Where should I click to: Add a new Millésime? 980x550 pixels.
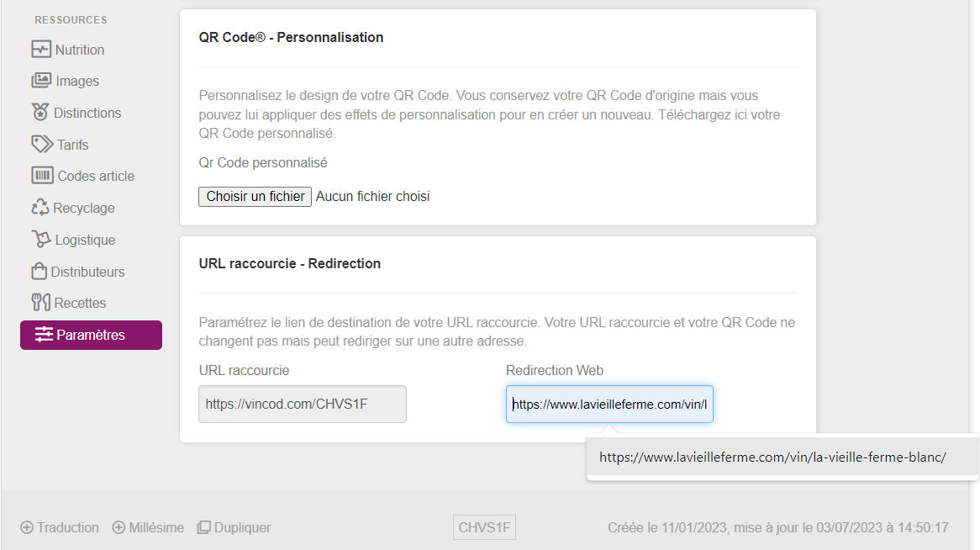[148, 528]
